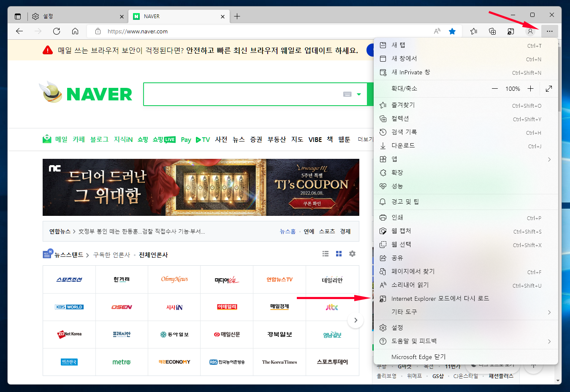Click the back arrow button

point(19,31)
